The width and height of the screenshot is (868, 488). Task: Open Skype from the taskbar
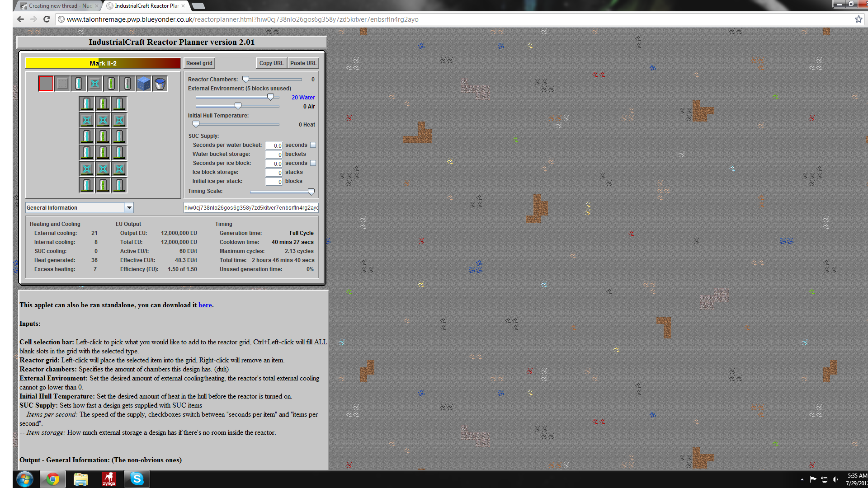pos(137,479)
